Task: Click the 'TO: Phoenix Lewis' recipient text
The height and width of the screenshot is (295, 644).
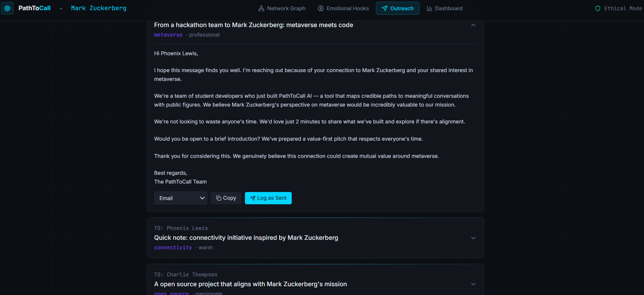Action: pos(181,228)
